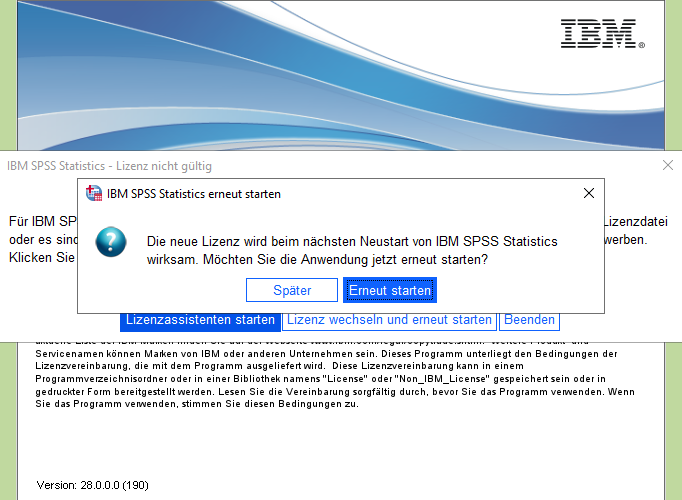This screenshot has height=500, width=682.
Task: Click the SPSS icon in dialog title
Action: pos(94,193)
